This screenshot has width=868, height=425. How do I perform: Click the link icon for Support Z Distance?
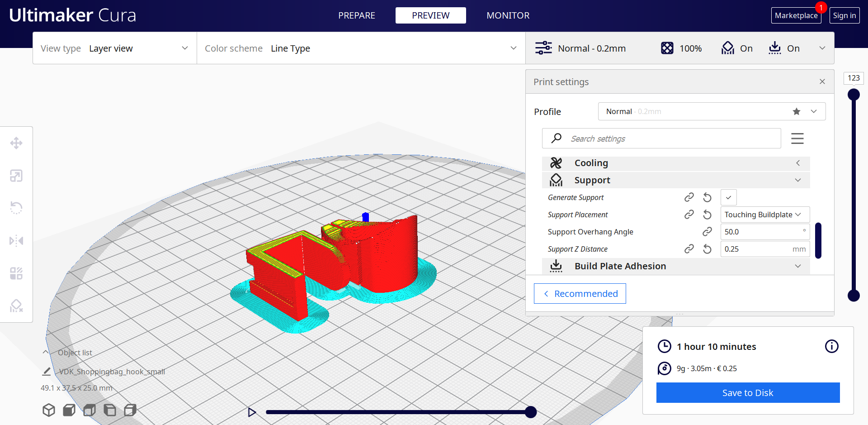[x=689, y=249]
